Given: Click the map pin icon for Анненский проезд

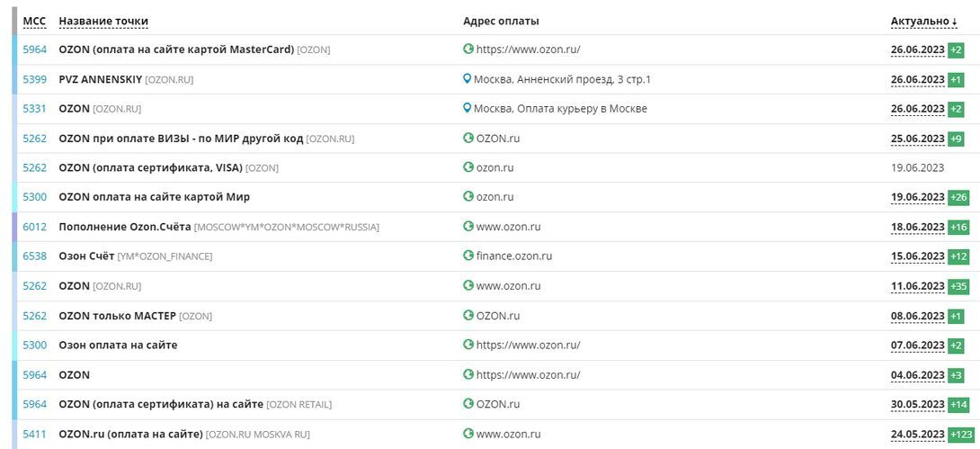Looking at the screenshot, I should pyautogui.click(x=467, y=79).
